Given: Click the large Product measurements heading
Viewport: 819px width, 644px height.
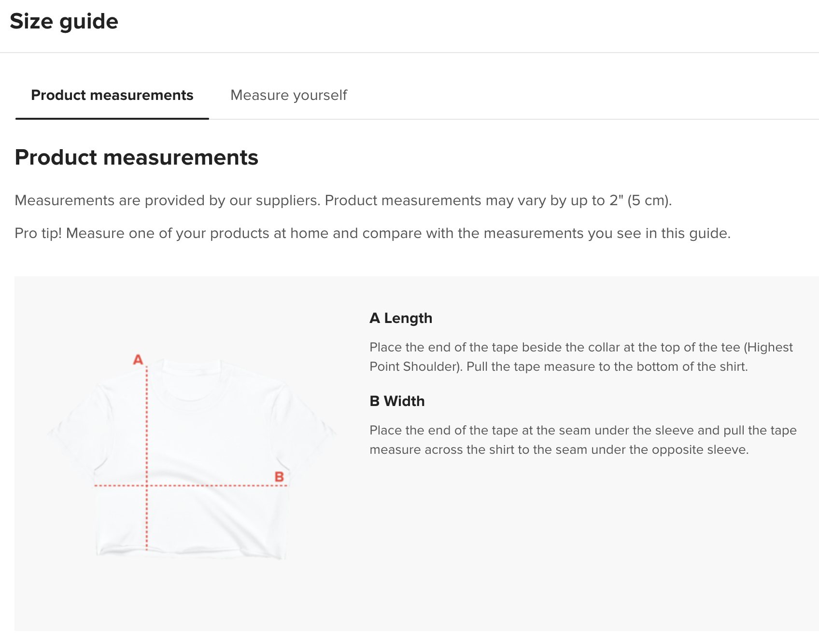Looking at the screenshot, I should (x=137, y=157).
